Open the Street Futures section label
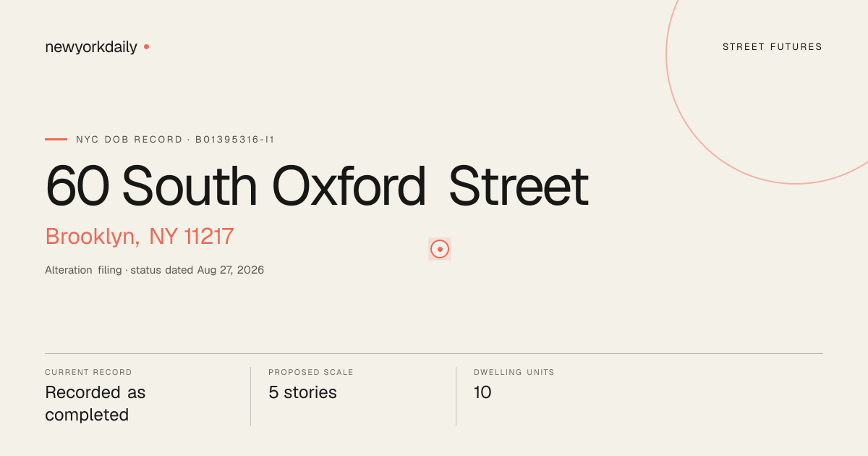The height and width of the screenshot is (456, 868). coord(773,47)
